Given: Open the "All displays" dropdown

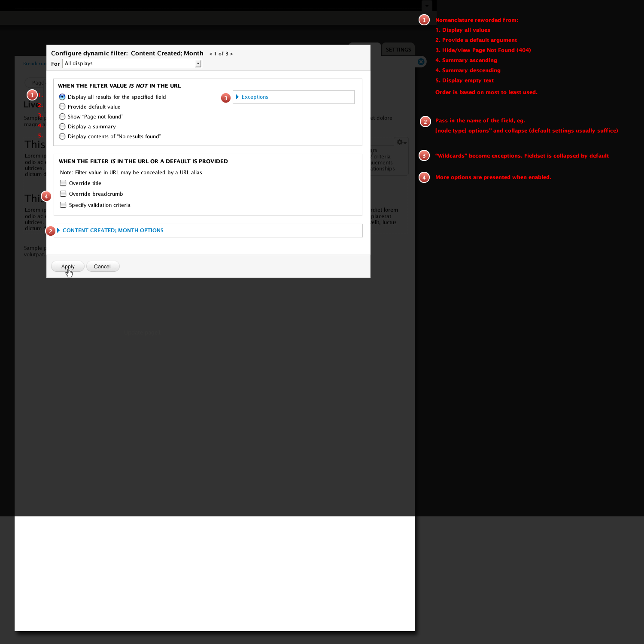Looking at the screenshot, I should click(132, 64).
